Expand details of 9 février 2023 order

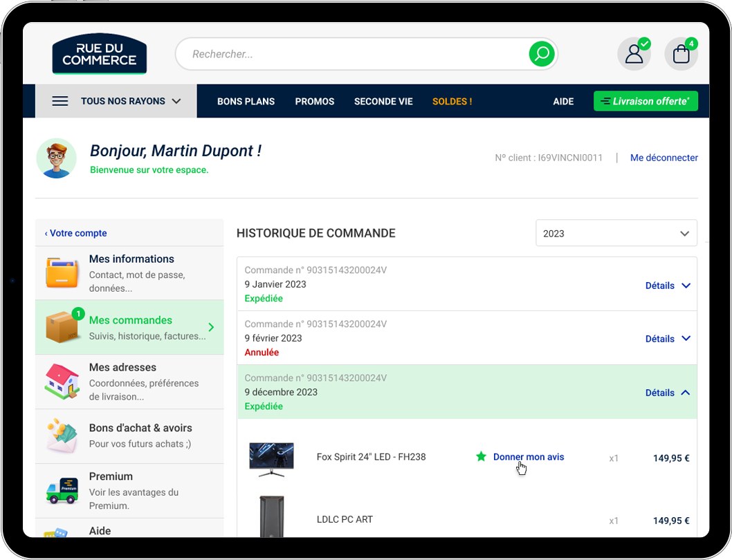click(668, 339)
